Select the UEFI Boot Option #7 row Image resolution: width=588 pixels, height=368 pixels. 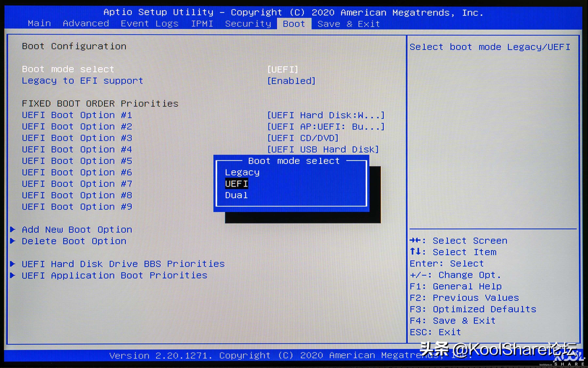point(77,184)
